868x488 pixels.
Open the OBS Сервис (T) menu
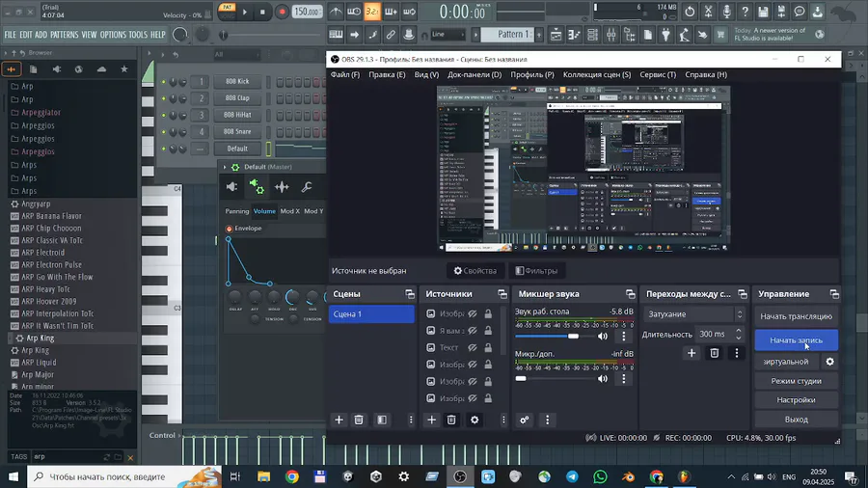click(658, 74)
